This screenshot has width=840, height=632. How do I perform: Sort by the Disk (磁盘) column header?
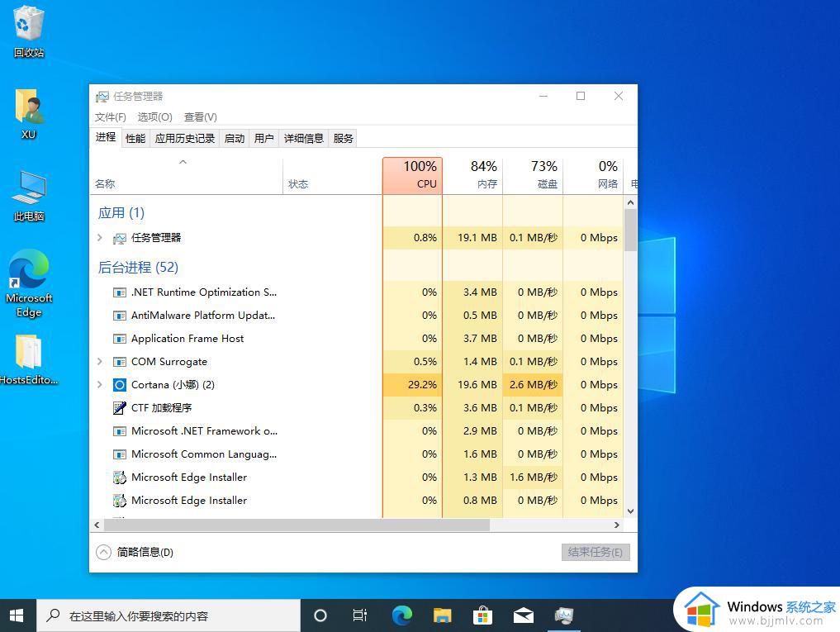click(533, 175)
